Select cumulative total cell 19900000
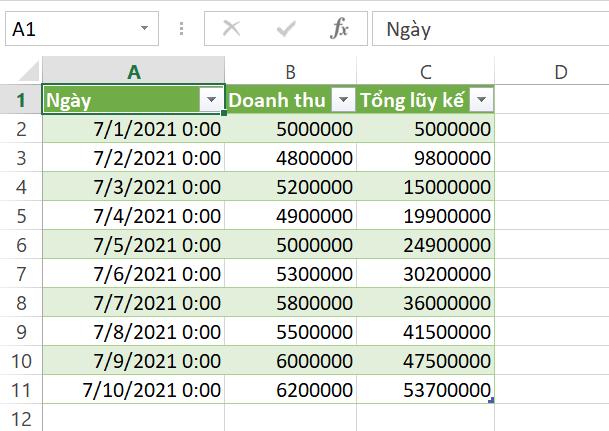This screenshot has height=431, width=609. tap(426, 216)
